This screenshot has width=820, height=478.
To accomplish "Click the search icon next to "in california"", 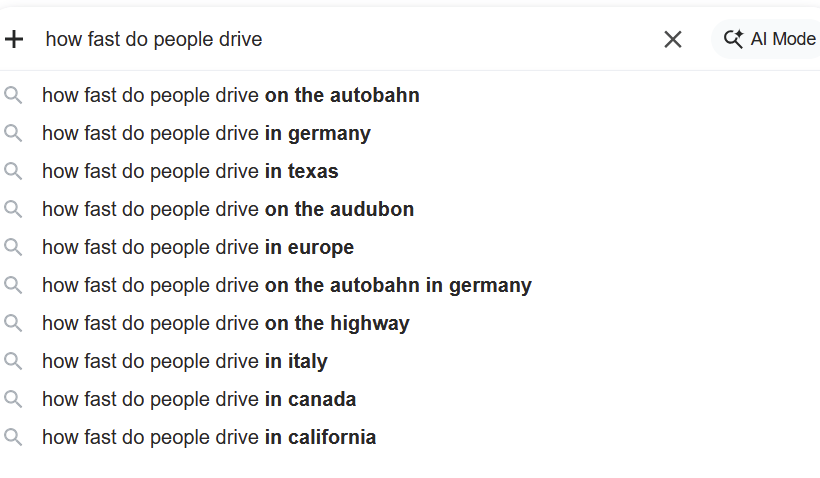I will (13, 438).
